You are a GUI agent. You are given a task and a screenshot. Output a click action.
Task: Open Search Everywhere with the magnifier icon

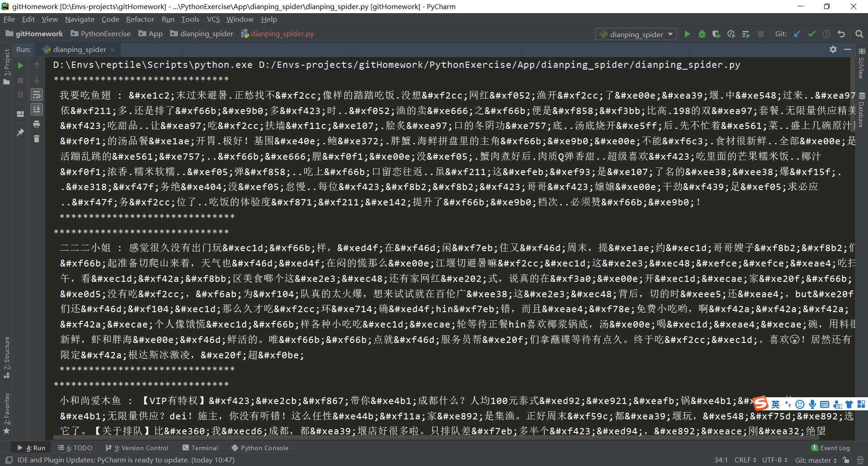859,34
